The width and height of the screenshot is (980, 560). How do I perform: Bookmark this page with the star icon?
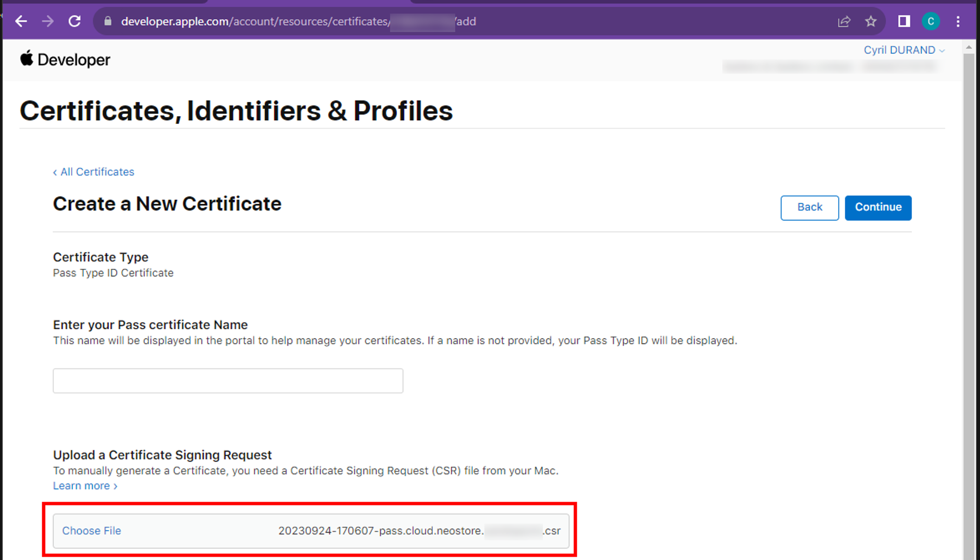click(x=871, y=21)
